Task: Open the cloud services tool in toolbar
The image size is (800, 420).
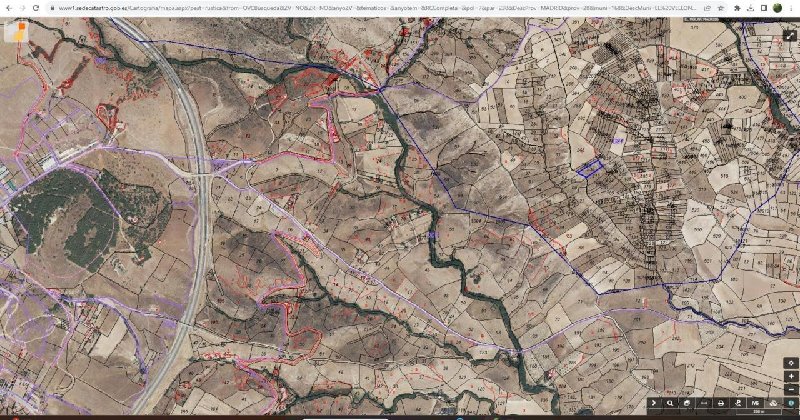Action: 773,403
